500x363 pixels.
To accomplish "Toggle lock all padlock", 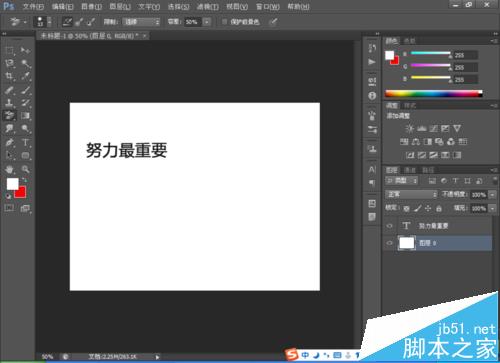I will (x=439, y=209).
